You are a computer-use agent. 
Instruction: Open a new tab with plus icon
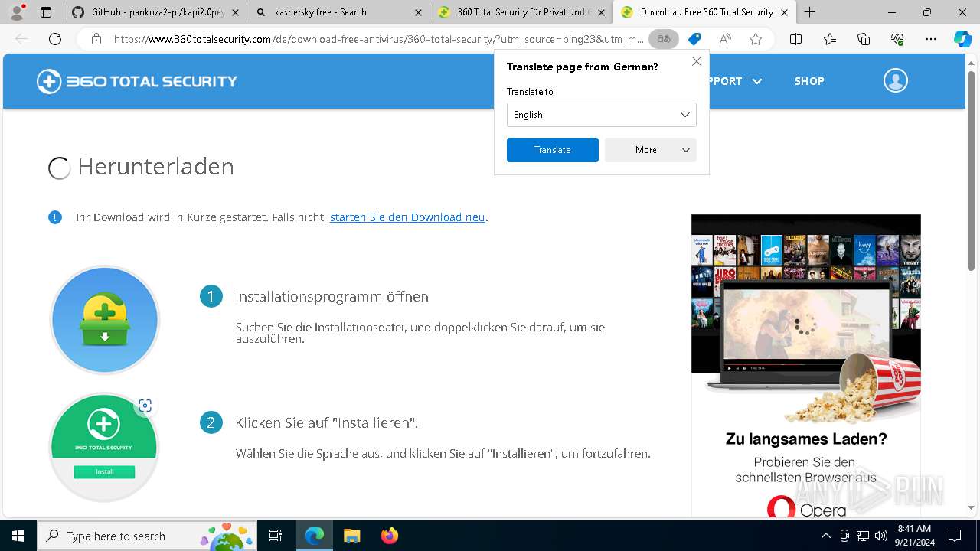809,12
